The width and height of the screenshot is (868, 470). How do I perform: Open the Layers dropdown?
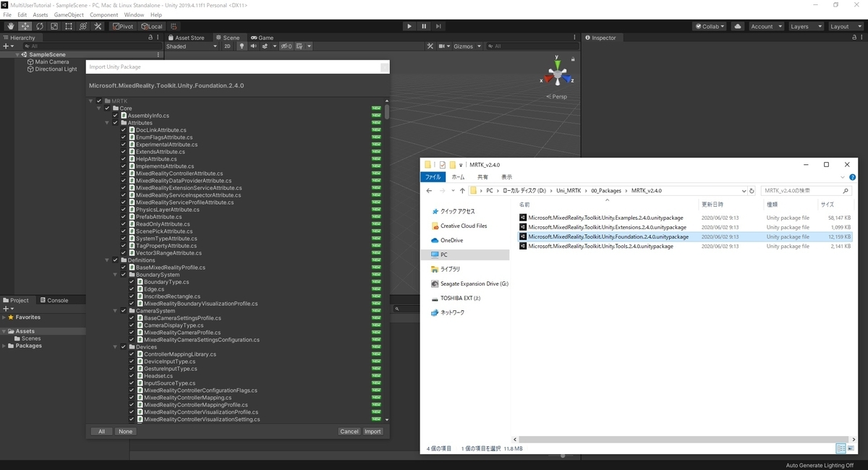tap(806, 26)
